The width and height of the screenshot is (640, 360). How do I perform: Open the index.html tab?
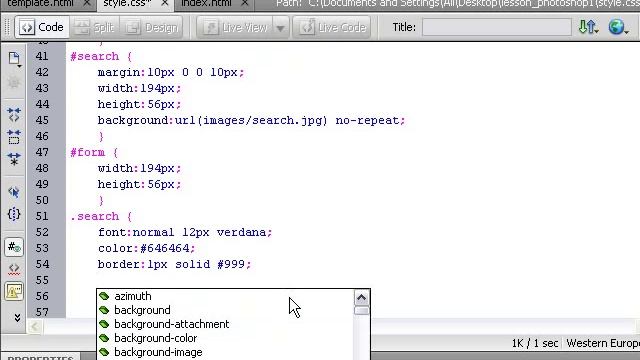[x=206, y=3]
